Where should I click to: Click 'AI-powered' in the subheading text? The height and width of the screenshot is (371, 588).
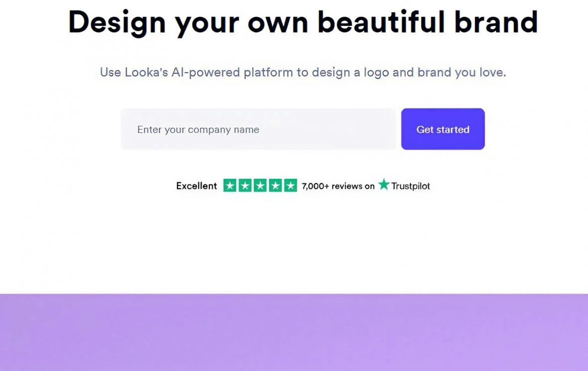205,72
